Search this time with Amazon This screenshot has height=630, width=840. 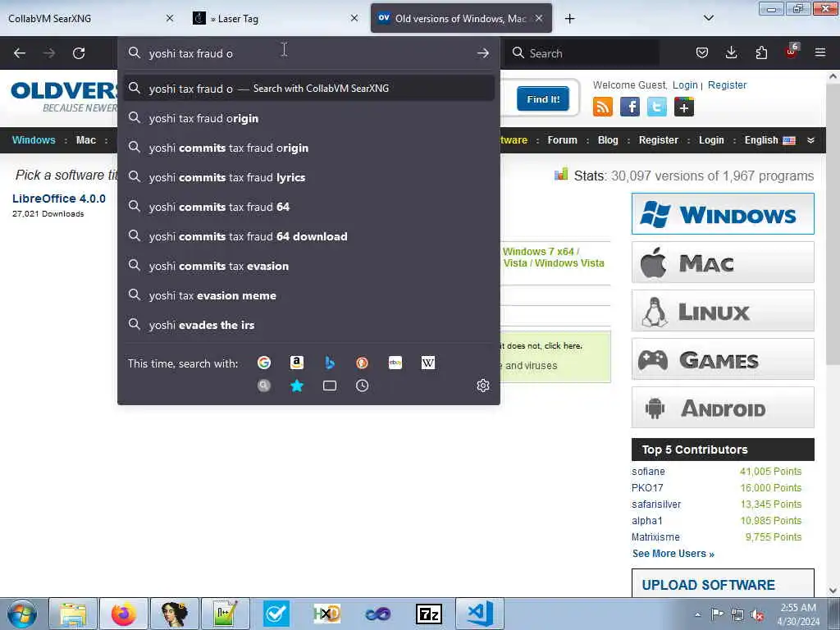coord(297,363)
